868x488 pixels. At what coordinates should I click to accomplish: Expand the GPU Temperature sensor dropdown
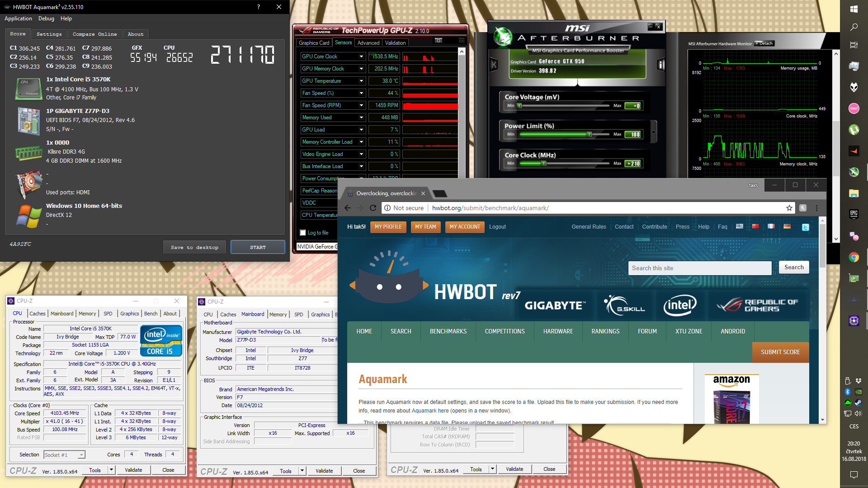tap(361, 81)
